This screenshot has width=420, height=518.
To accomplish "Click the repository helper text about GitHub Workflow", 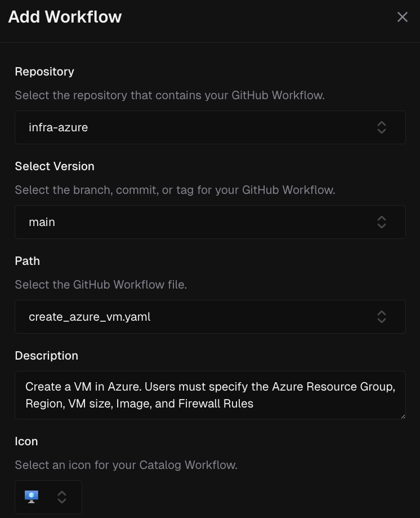I will [x=169, y=95].
